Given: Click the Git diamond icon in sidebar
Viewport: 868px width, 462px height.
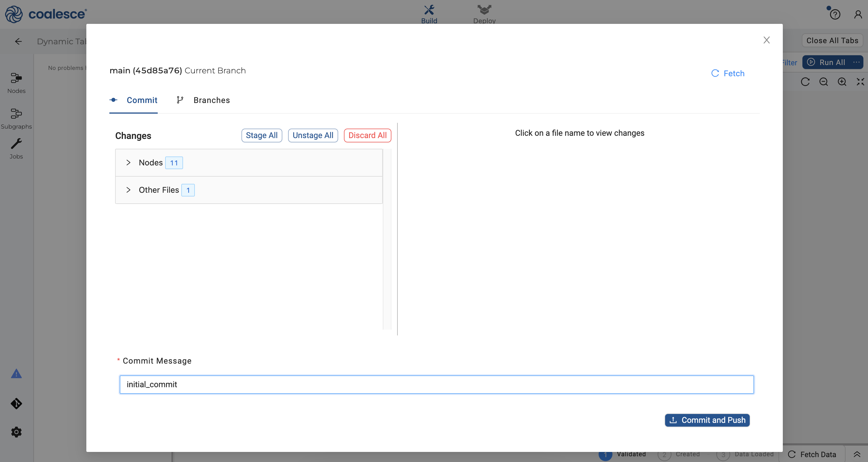Looking at the screenshot, I should [16, 403].
